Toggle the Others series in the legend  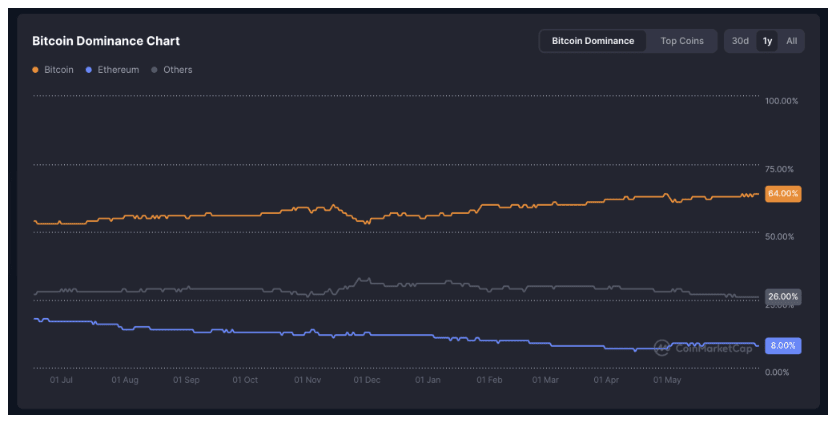(x=177, y=70)
